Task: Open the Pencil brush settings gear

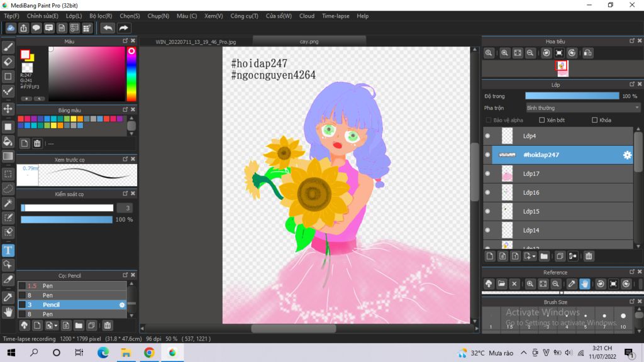Action: click(122, 305)
